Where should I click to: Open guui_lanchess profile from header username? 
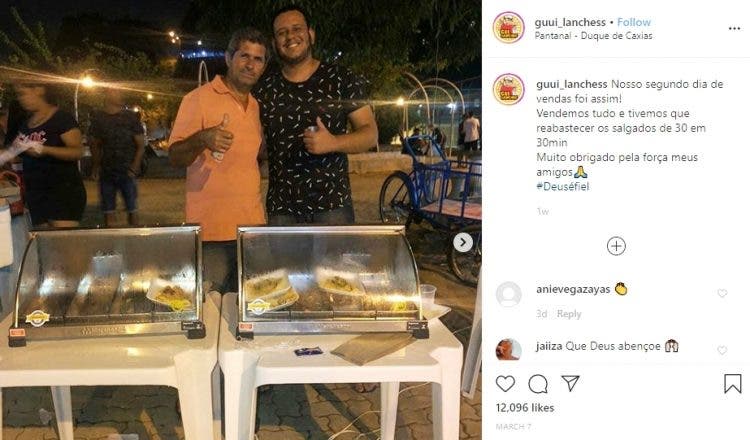570,22
